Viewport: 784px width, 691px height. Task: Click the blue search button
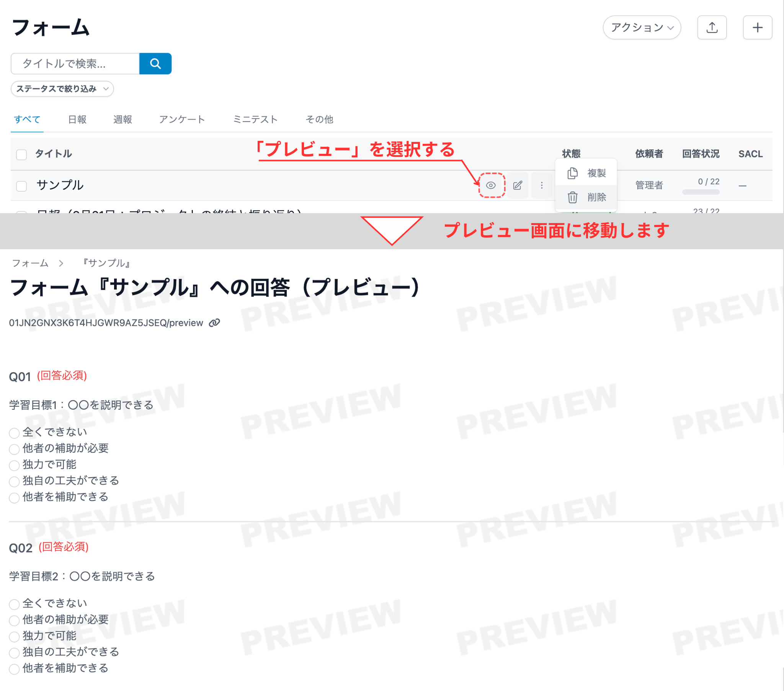tap(155, 63)
